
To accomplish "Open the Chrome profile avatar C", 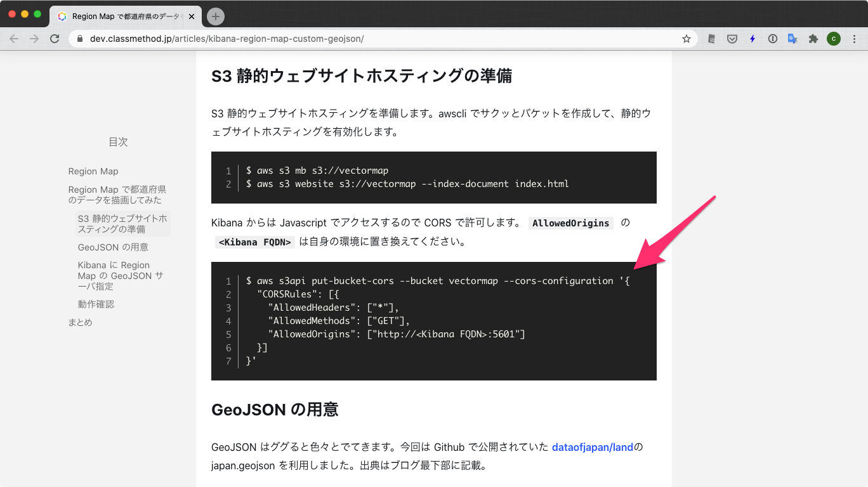I will (x=833, y=39).
